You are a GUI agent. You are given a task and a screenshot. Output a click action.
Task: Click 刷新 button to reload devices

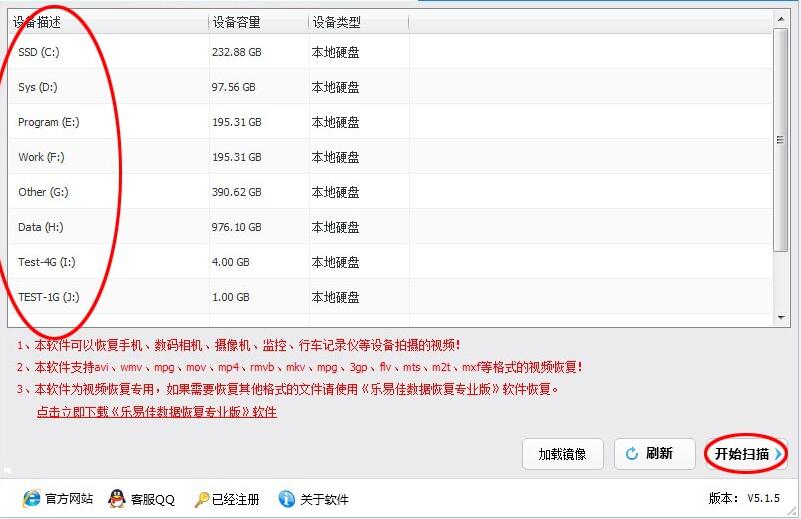pyautogui.click(x=654, y=454)
